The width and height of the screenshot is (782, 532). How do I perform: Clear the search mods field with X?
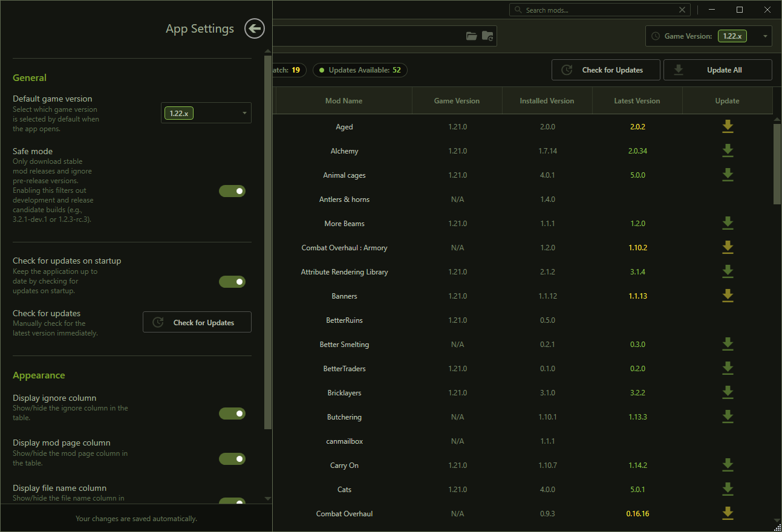682,10
